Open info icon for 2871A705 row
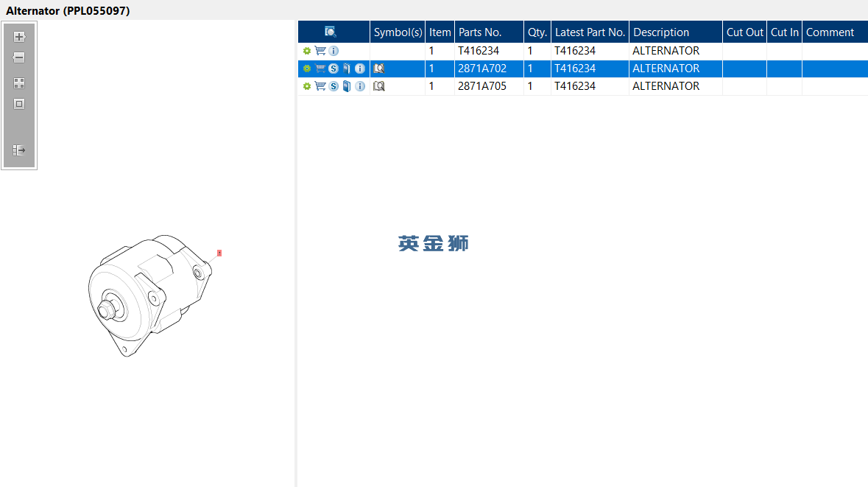This screenshot has height=487, width=868. point(360,86)
